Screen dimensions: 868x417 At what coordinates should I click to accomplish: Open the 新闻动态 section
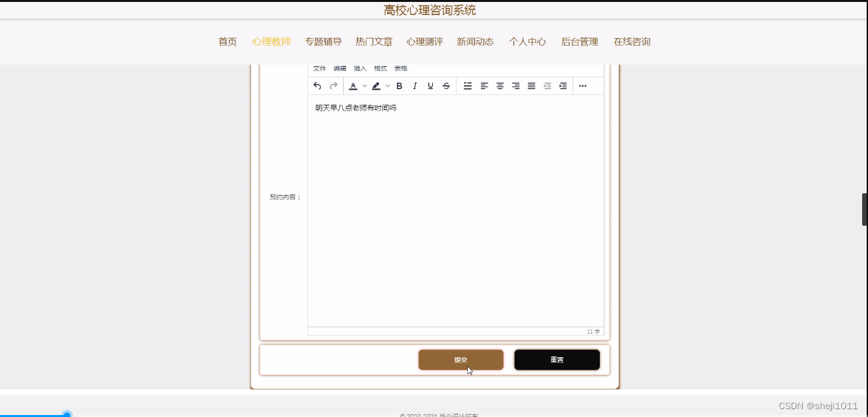[x=476, y=42]
